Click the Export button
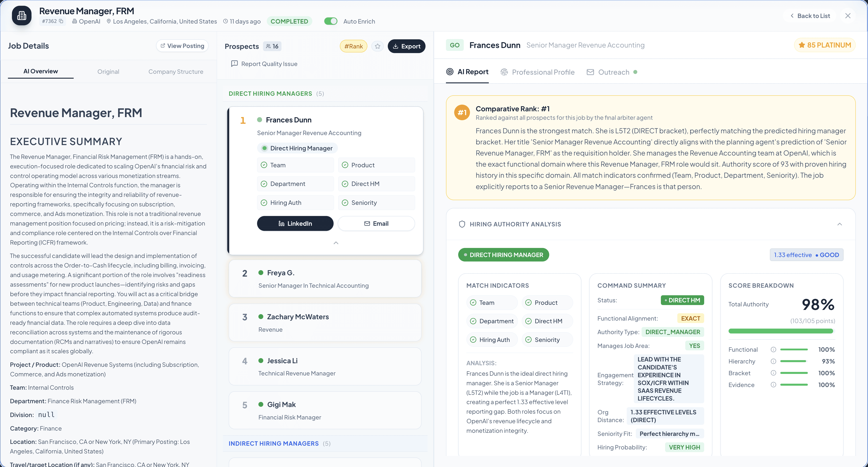 click(406, 46)
